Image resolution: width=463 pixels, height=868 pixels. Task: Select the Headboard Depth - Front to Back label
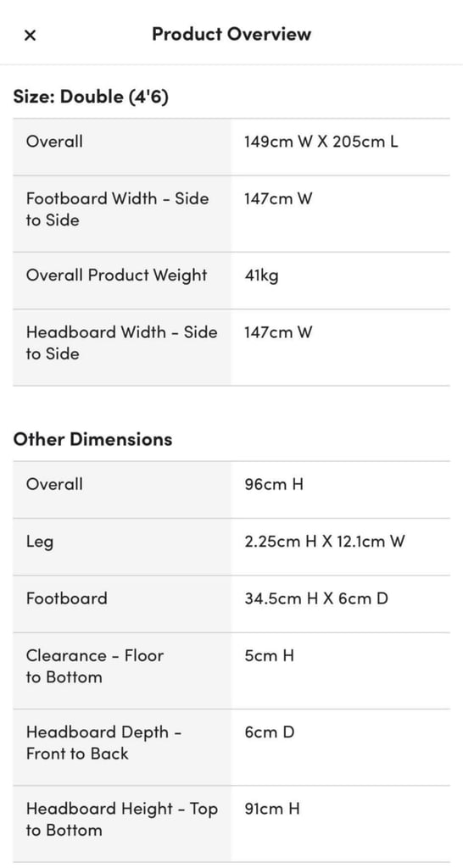point(104,743)
